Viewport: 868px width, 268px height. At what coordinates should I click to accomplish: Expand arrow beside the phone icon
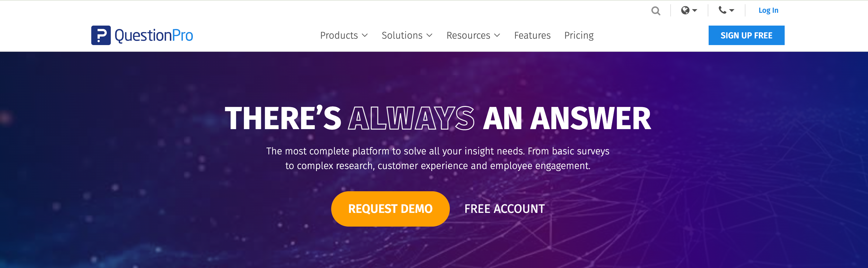point(731,11)
